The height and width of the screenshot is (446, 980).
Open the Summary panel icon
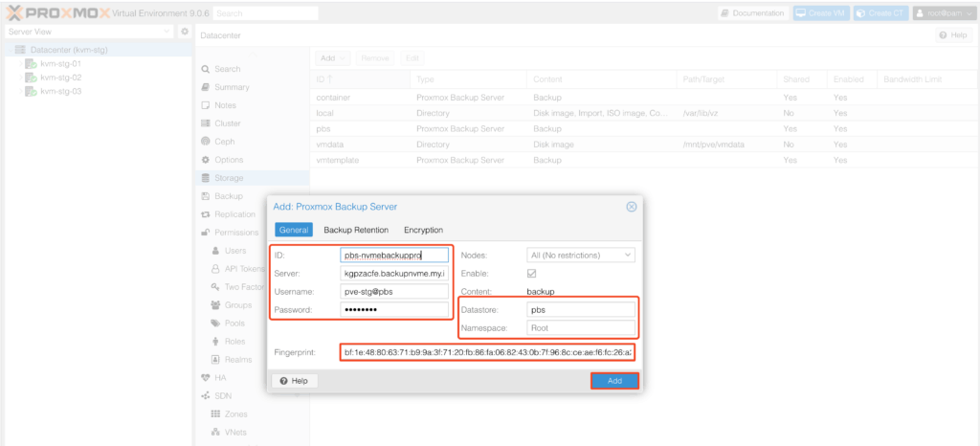205,87
